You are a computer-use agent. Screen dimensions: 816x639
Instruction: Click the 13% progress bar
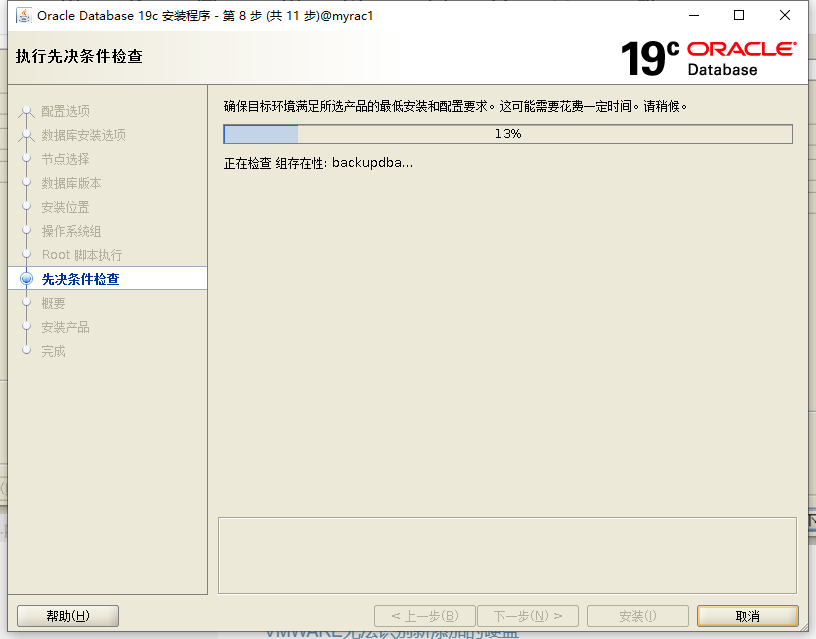click(508, 134)
